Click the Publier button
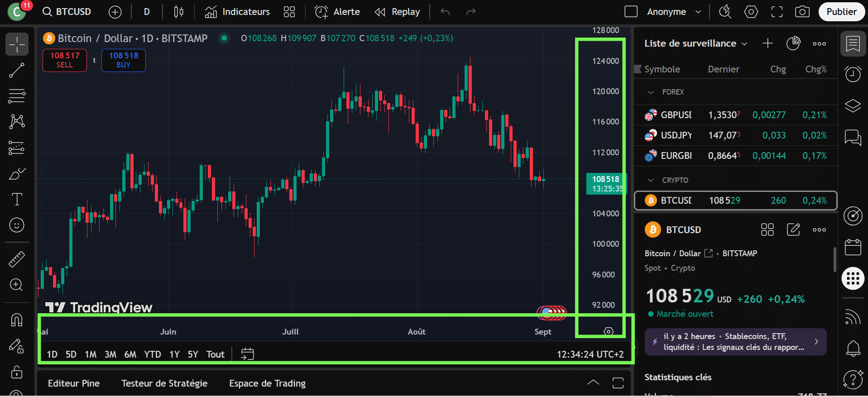Viewport: 868px width, 397px height. coord(841,12)
